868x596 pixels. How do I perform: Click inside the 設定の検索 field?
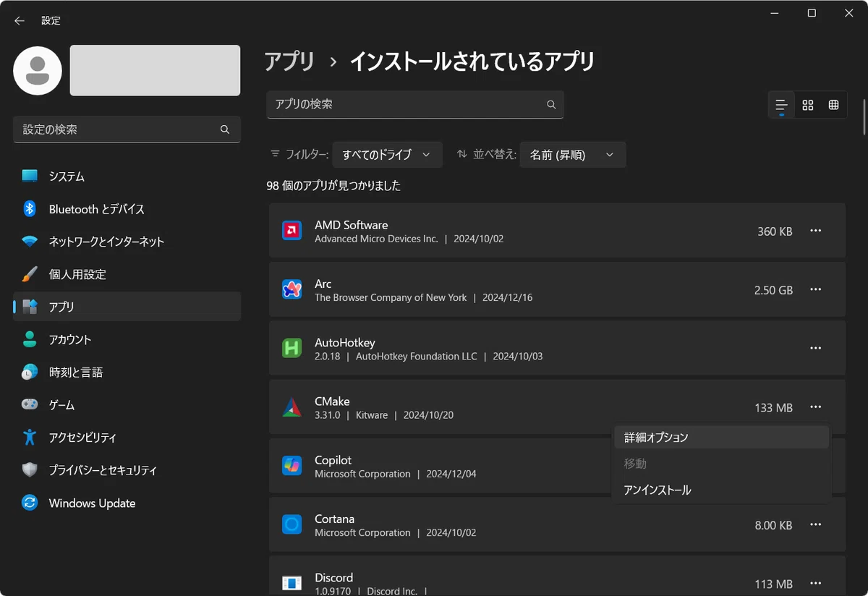click(127, 129)
